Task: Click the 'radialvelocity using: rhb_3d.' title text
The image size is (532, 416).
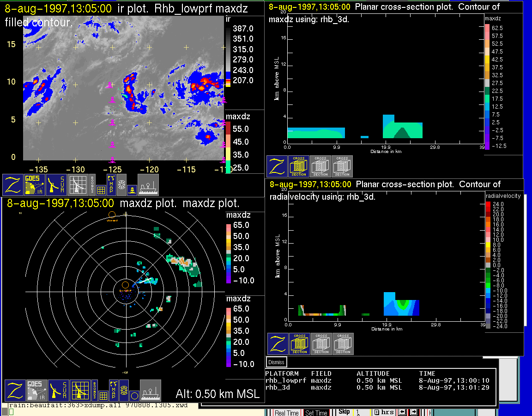Action: tap(322, 197)
